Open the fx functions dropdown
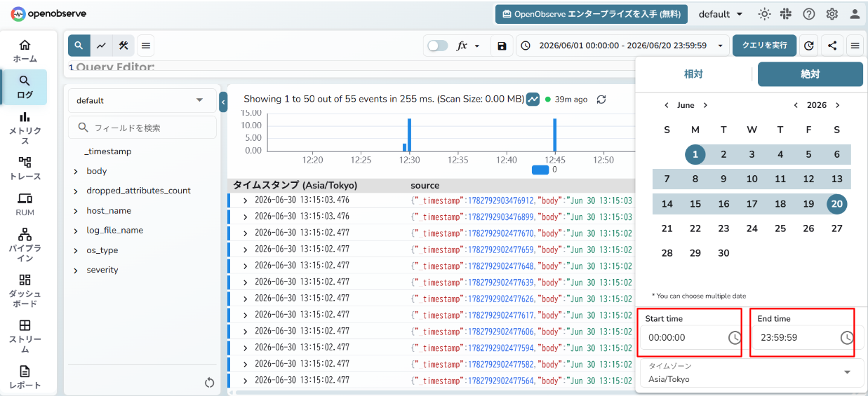Screen dimensions: 868x396 click(468, 46)
